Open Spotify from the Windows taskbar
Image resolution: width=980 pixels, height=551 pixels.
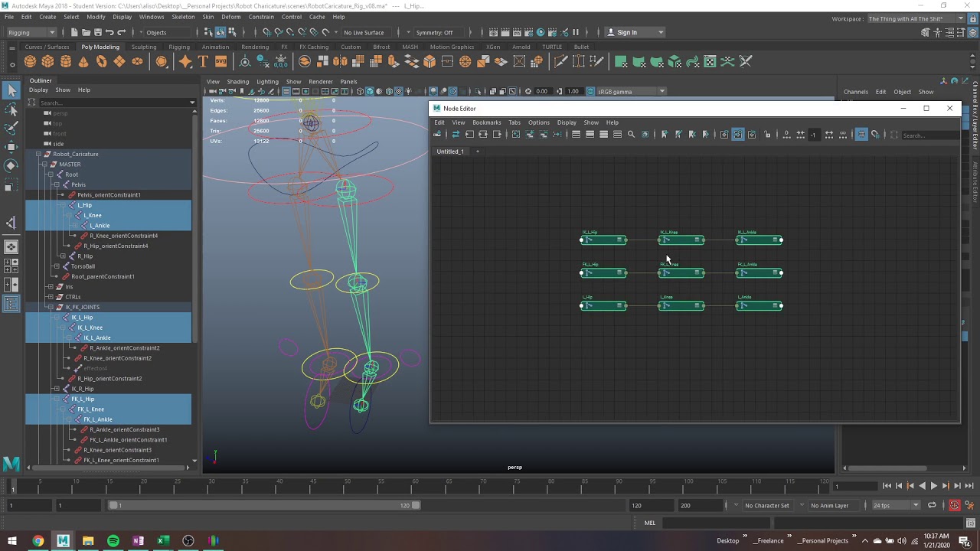(x=113, y=541)
